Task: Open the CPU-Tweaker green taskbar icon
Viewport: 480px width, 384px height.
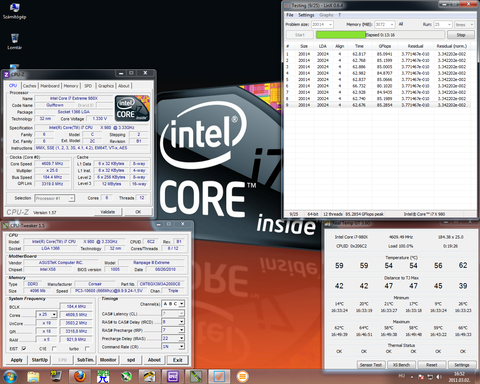Action: [196, 377]
